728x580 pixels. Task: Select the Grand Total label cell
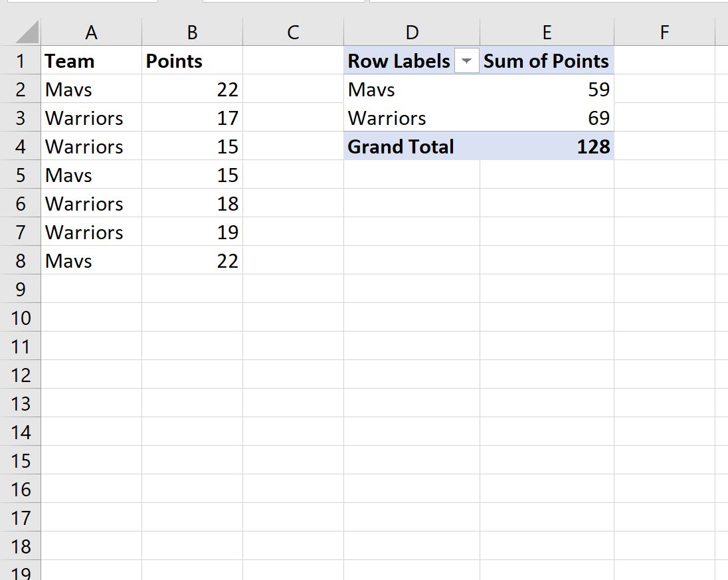412,146
